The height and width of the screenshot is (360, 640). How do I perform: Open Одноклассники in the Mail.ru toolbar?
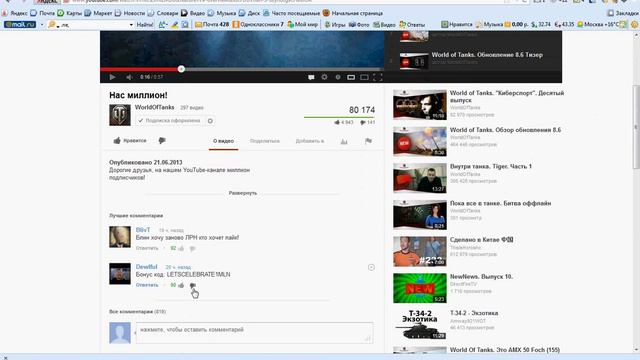point(258,24)
